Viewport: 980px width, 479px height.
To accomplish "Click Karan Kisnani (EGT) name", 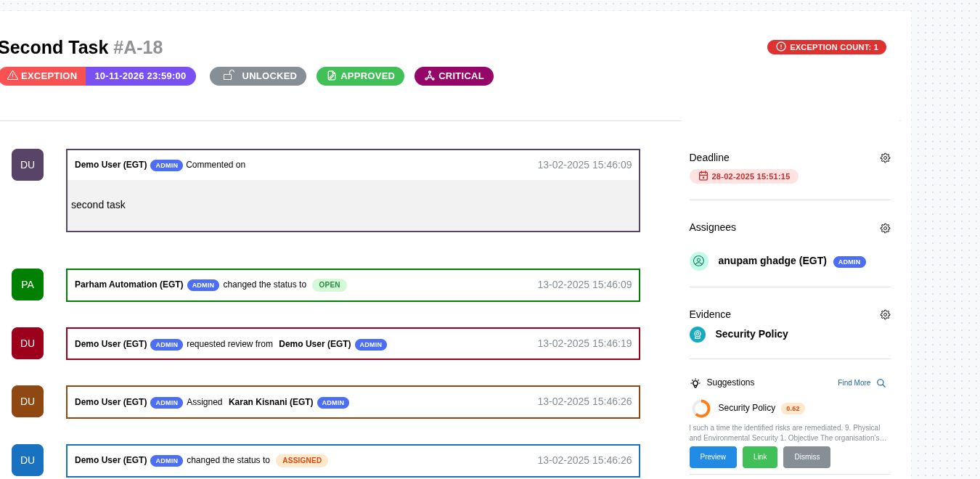I will pos(271,402).
